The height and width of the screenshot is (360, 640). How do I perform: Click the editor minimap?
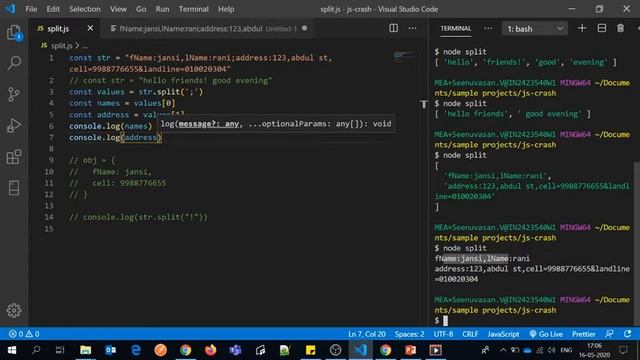point(404,56)
